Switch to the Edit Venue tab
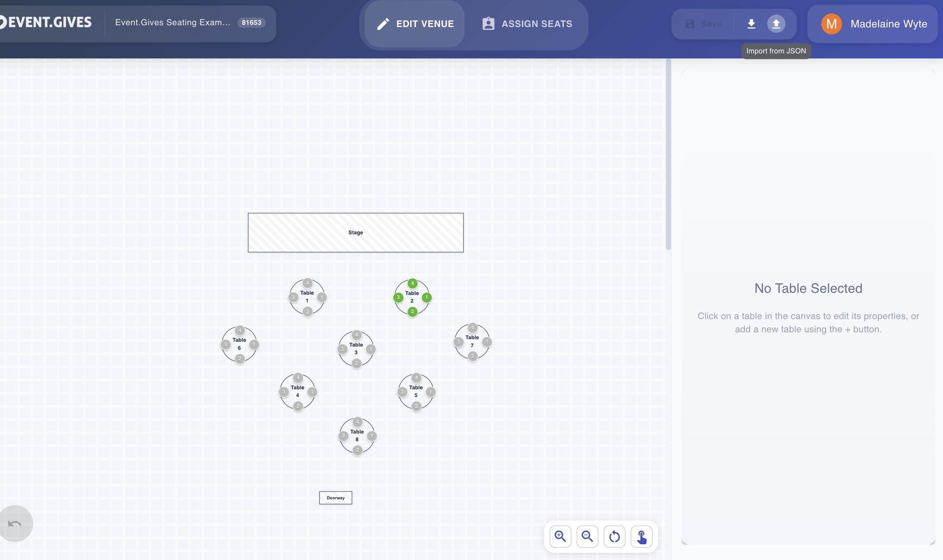Screen dimensions: 943x560 (x=415, y=24)
